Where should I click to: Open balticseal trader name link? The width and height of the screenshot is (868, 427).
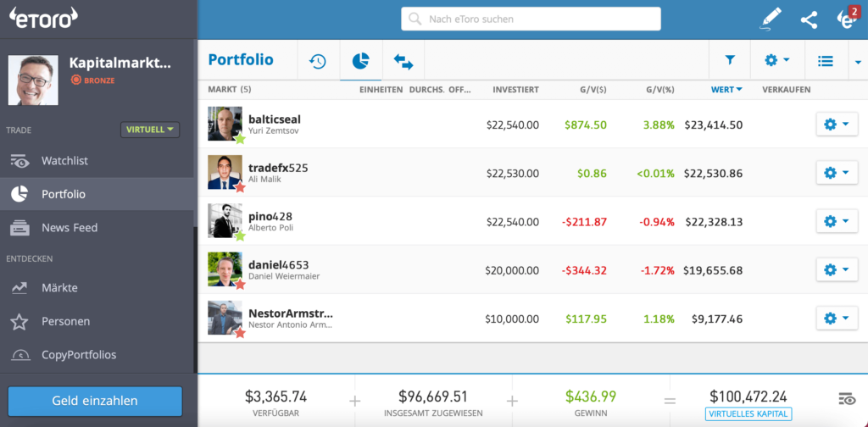click(x=275, y=119)
